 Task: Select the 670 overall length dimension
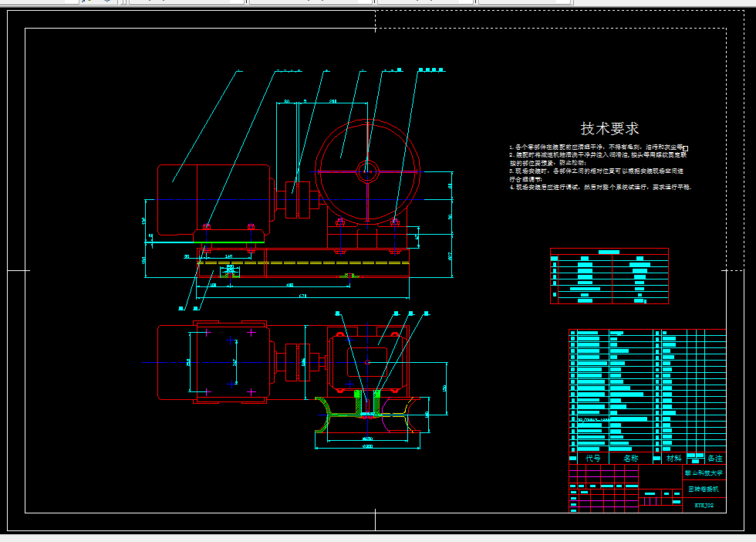pyautogui.click(x=302, y=296)
